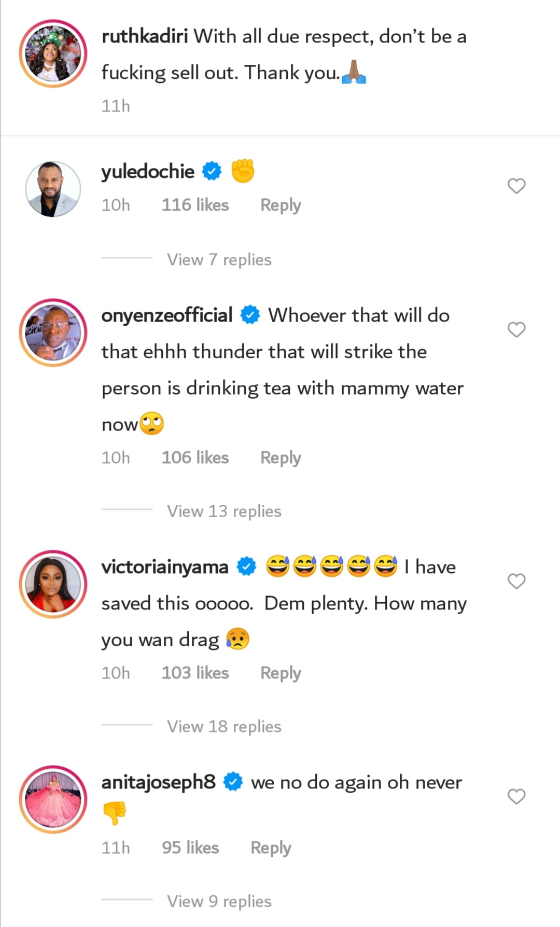Show View 9 replies under anitajoseph8
This screenshot has width=560, height=927.
219,901
